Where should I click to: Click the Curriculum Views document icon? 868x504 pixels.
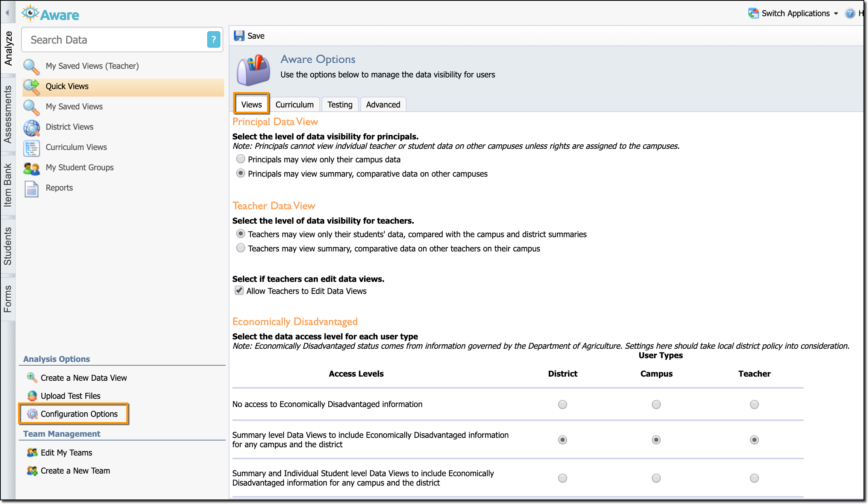(x=31, y=148)
